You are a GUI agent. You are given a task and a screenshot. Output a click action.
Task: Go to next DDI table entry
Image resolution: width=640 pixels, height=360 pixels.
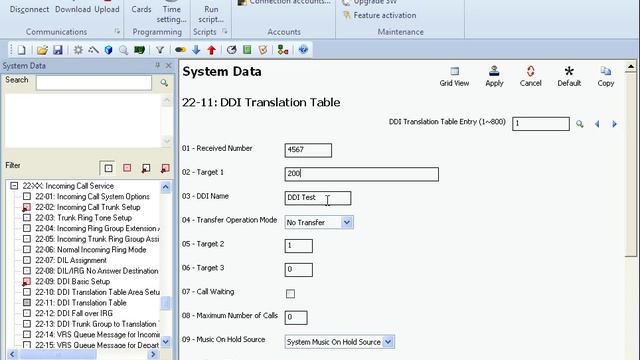614,124
